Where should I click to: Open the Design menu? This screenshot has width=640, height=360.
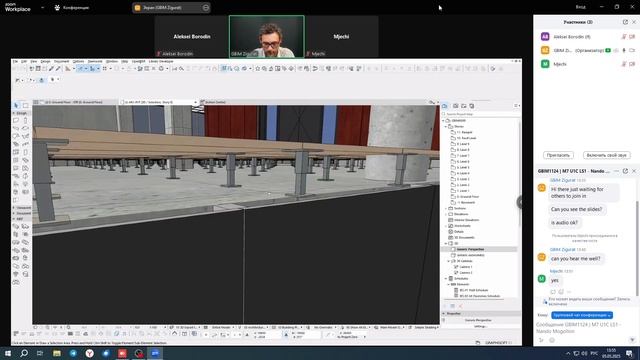click(45, 62)
